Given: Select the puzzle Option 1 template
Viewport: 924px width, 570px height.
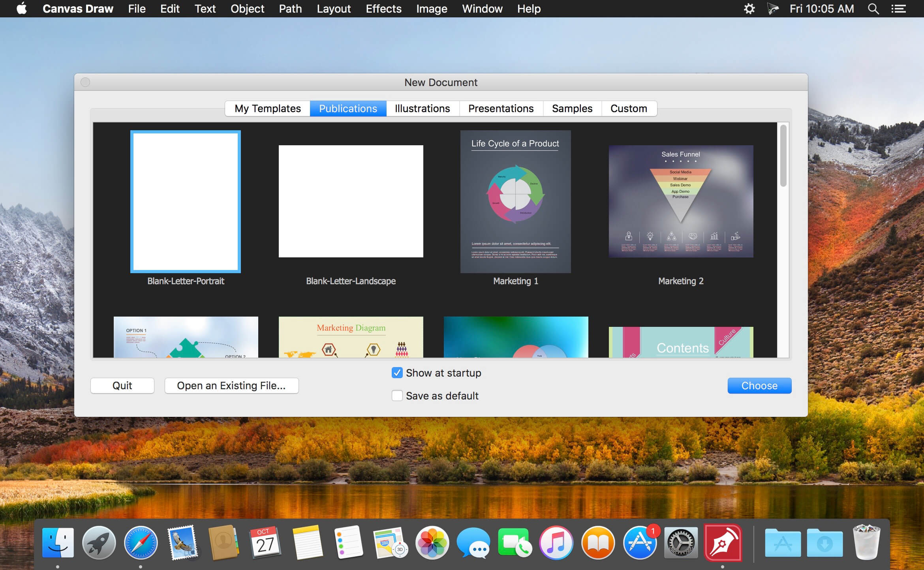Looking at the screenshot, I should 186,337.
